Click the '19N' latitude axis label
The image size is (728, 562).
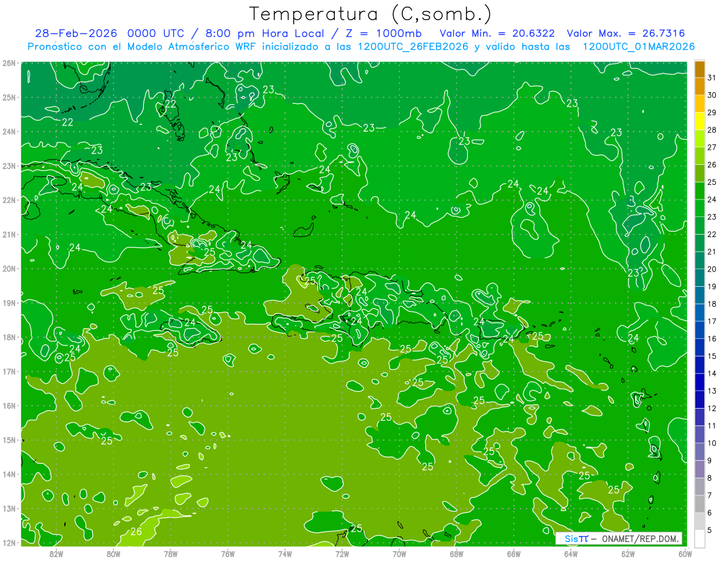[x=8, y=303]
